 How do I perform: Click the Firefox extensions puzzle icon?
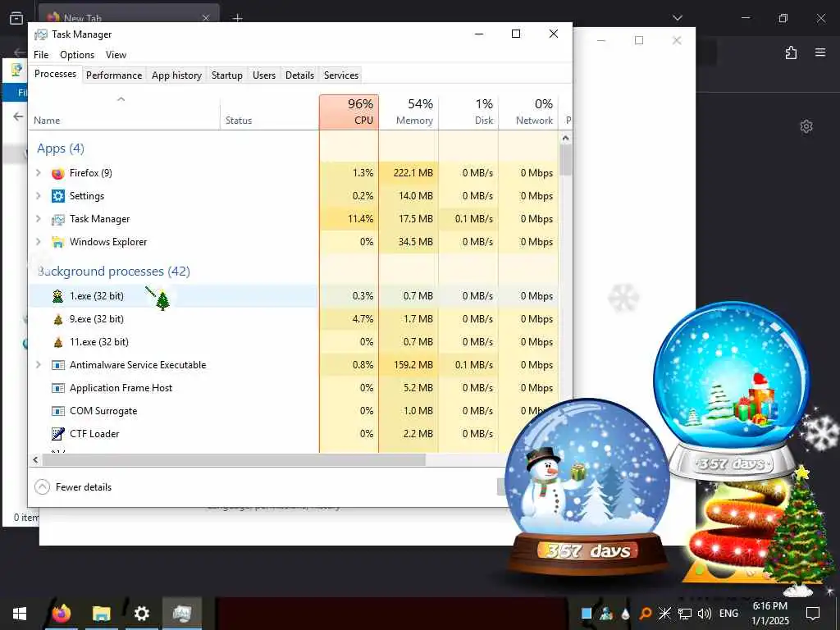click(x=792, y=52)
